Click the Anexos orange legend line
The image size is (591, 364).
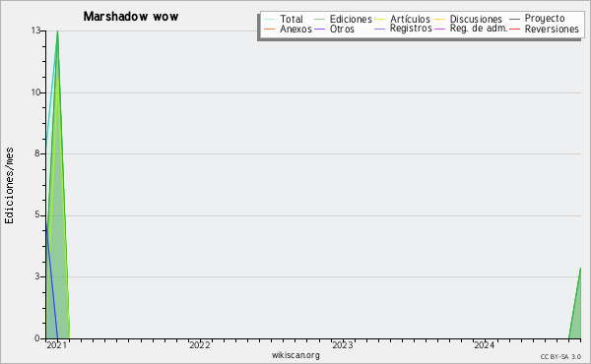(x=270, y=29)
